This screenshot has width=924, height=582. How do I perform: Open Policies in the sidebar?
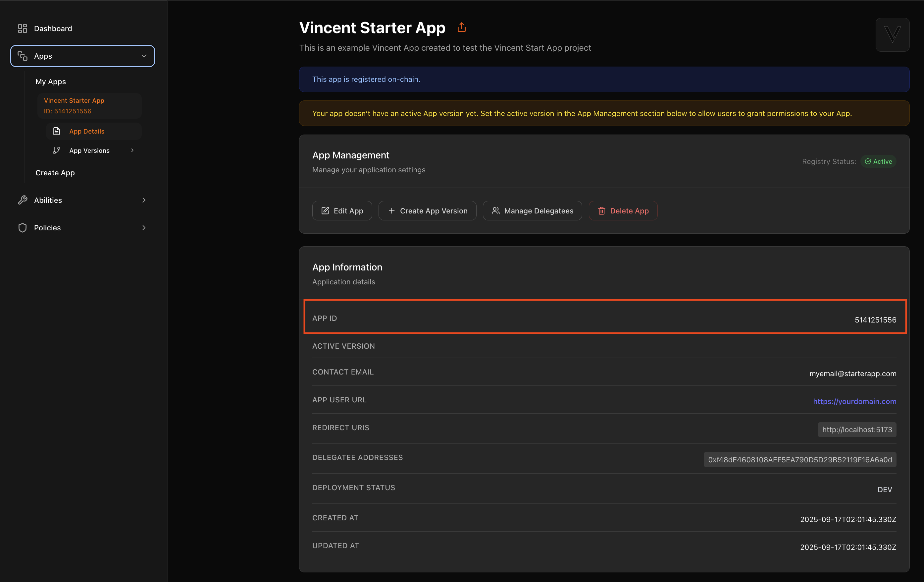82,228
